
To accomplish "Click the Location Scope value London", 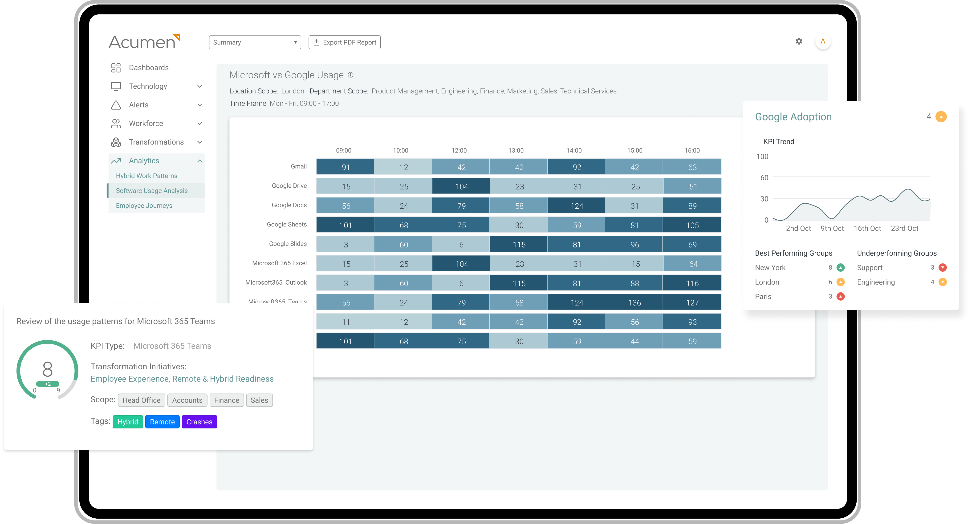I will pyautogui.click(x=293, y=91).
